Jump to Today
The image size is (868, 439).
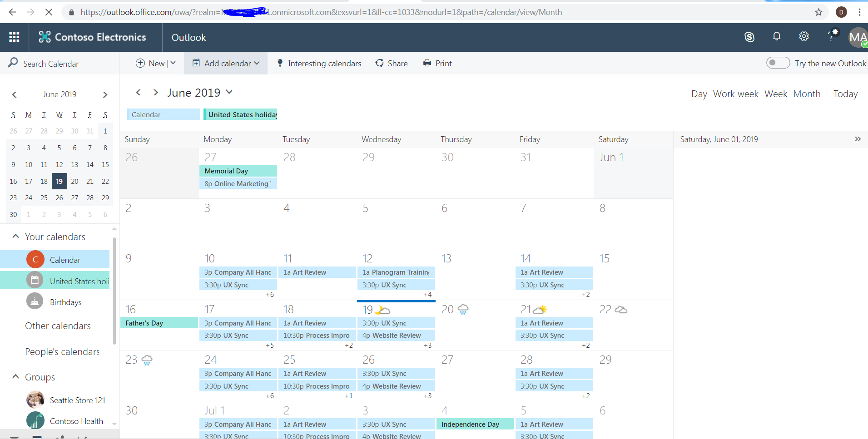(x=845, y=94)
